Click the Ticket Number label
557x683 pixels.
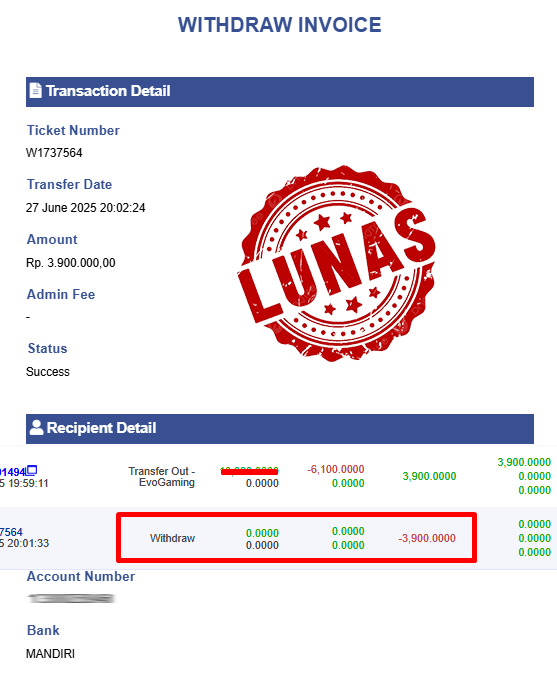click(x=73, y=130)
